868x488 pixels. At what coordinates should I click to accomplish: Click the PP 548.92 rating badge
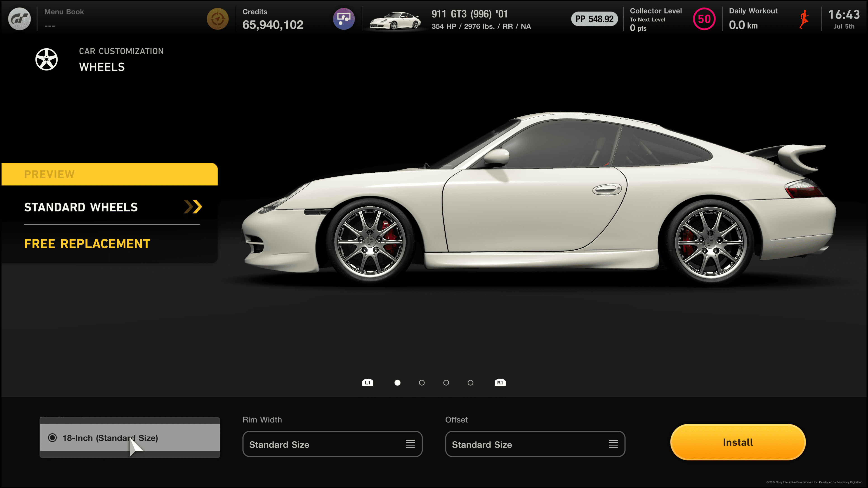(x=594, y=19)
